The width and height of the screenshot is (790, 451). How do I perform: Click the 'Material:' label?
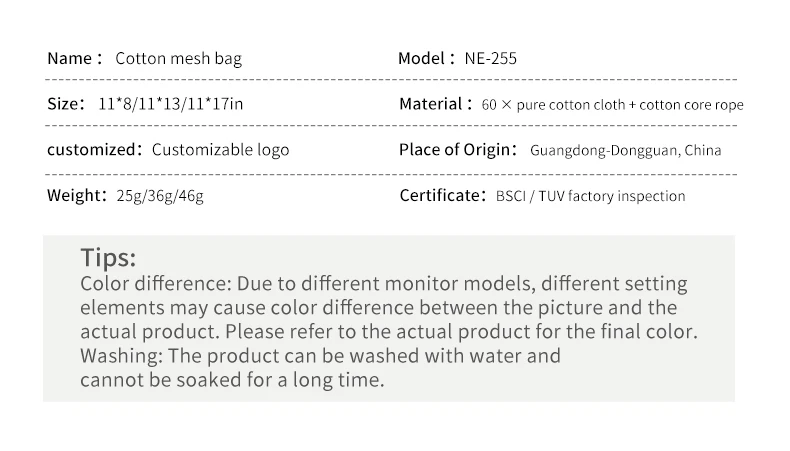434,104
